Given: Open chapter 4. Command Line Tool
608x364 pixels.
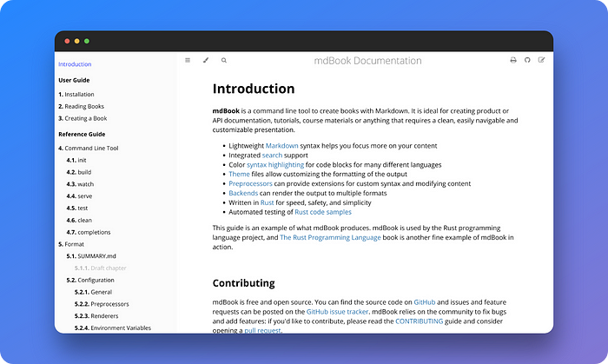Looking at the screenshot, I should tap(89, 148).
